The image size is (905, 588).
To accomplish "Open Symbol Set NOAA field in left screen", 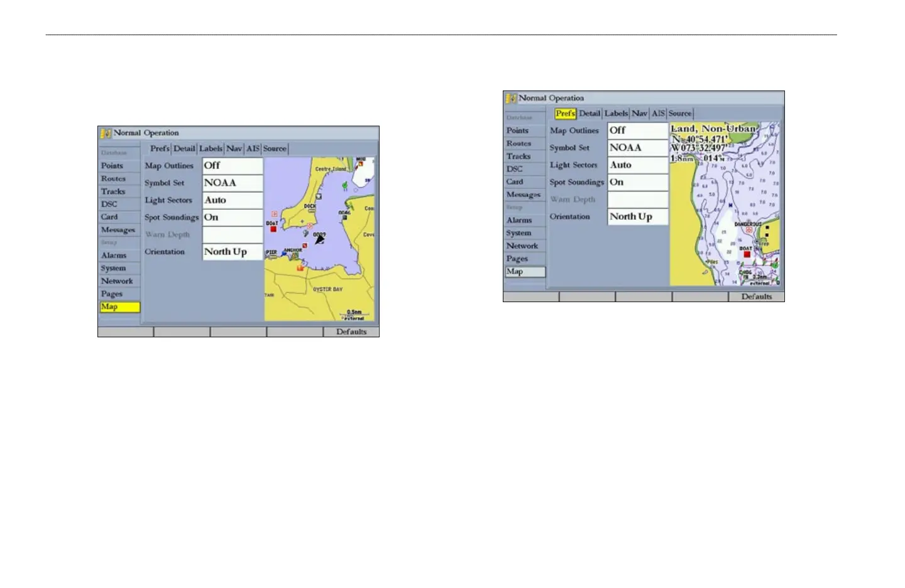I will pos(232,183).
